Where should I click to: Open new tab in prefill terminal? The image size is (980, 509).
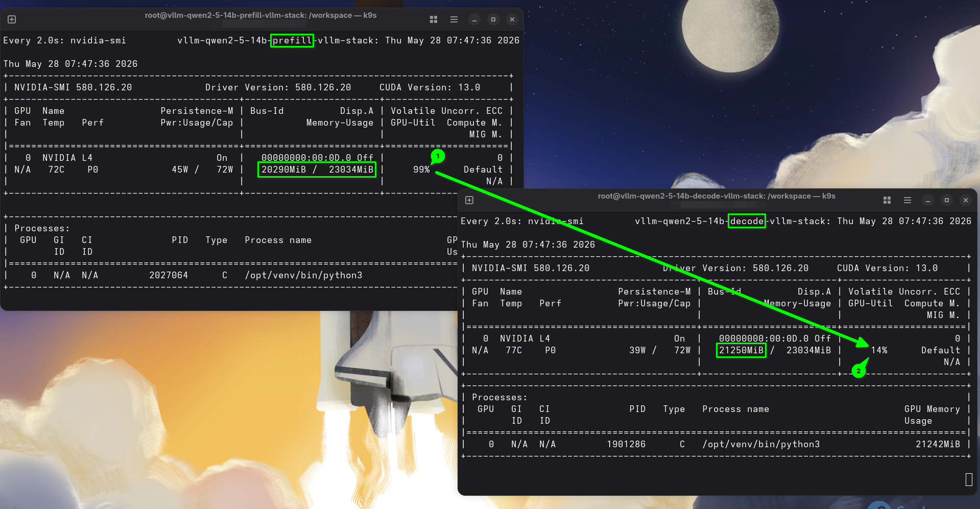(12, 19)
